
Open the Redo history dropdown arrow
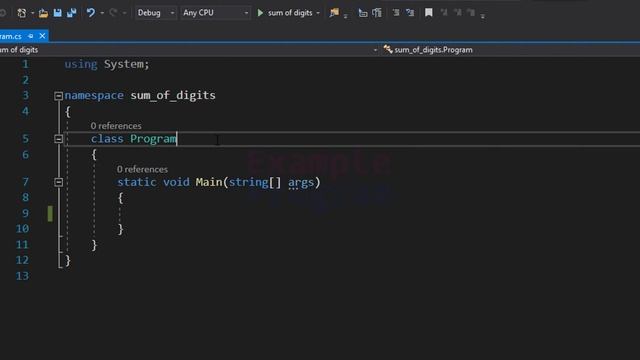point(124,13)
